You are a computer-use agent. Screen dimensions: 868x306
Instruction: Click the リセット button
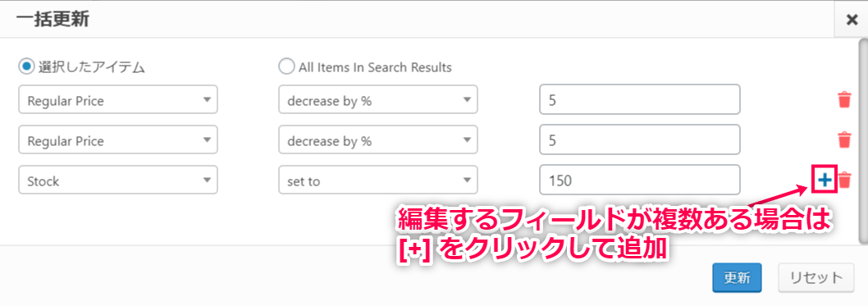tap(816, 277)
